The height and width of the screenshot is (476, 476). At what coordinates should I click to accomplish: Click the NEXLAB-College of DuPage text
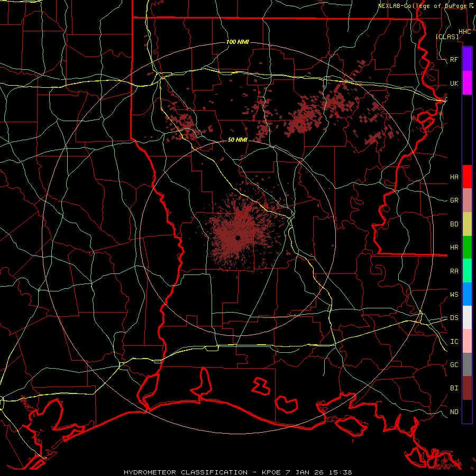(x=422, y=6)
